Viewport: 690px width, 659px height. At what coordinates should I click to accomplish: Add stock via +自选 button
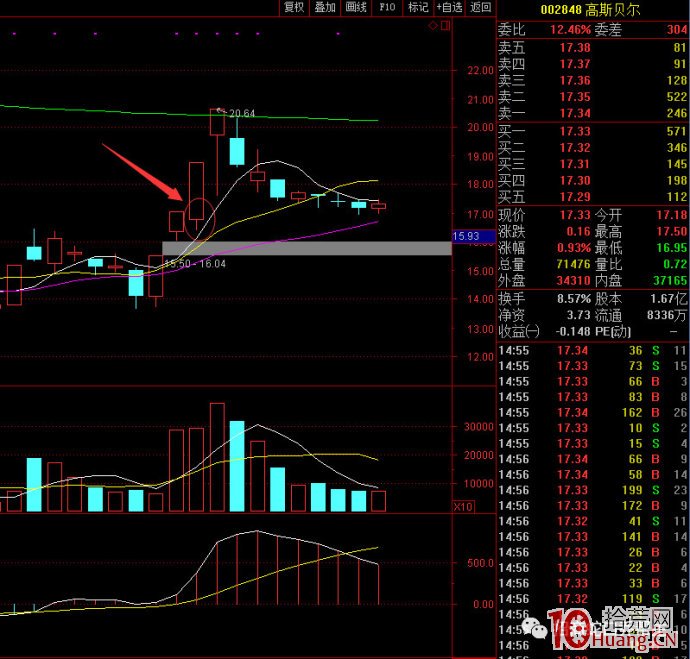click(x=449, y=7)
